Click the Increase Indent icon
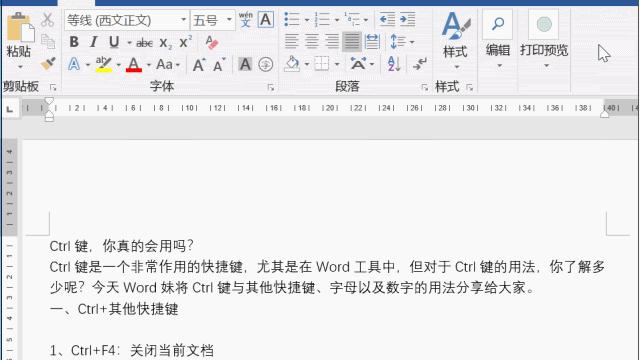Image resolution: width=640 pixels, height=360 pixels. (x=407, y=19)
